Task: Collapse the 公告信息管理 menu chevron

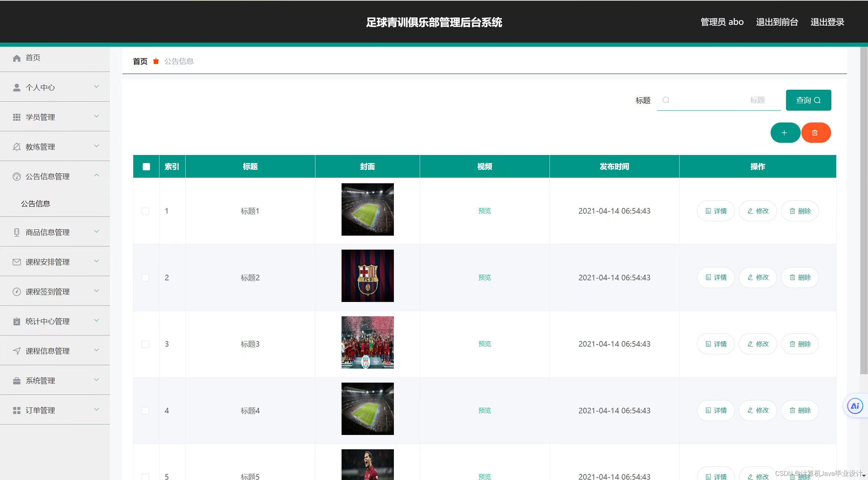Action: coord(97,175)
